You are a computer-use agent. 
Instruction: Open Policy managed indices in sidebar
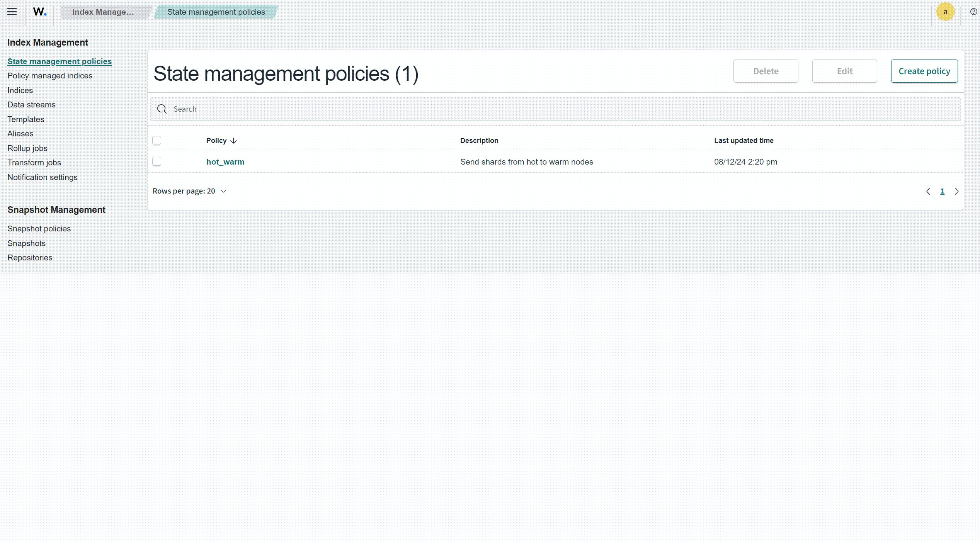50,76
